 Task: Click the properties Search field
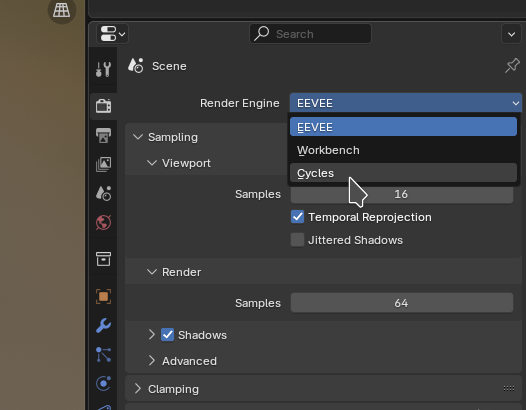[x=310, y=34]
